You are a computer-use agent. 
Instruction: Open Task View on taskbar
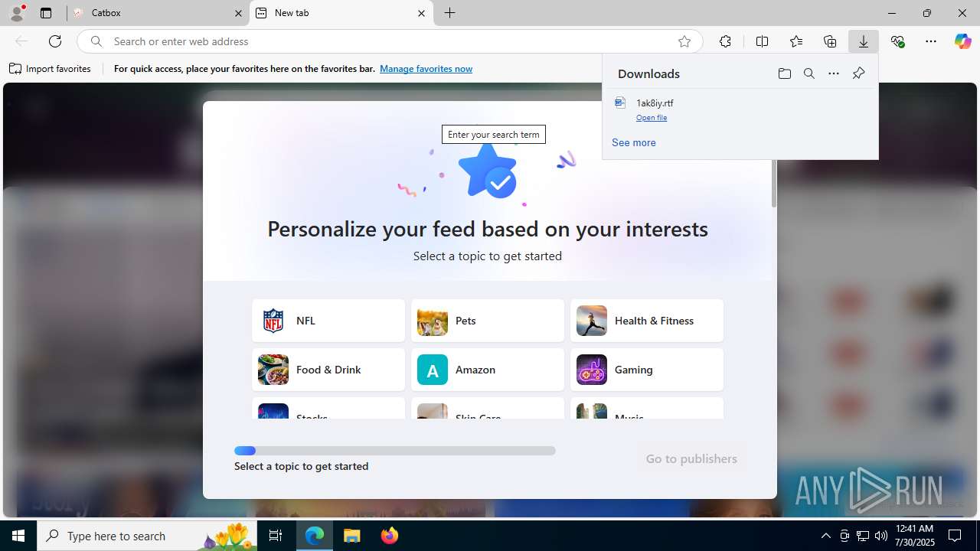276,536
